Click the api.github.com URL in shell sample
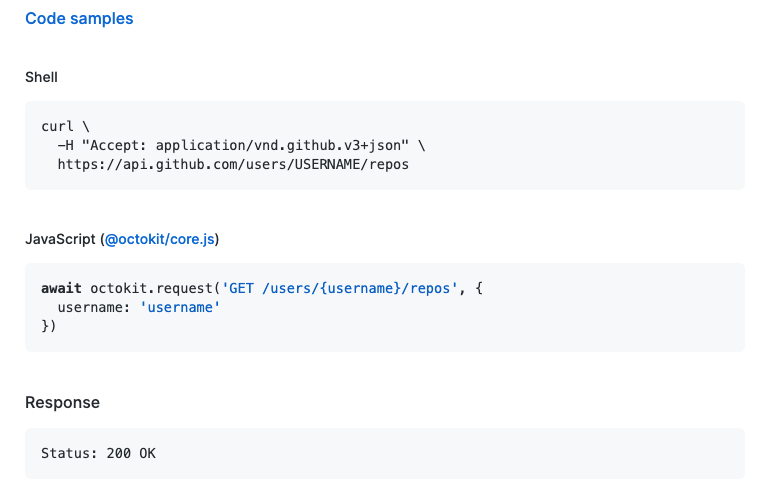 pos(233,165)
